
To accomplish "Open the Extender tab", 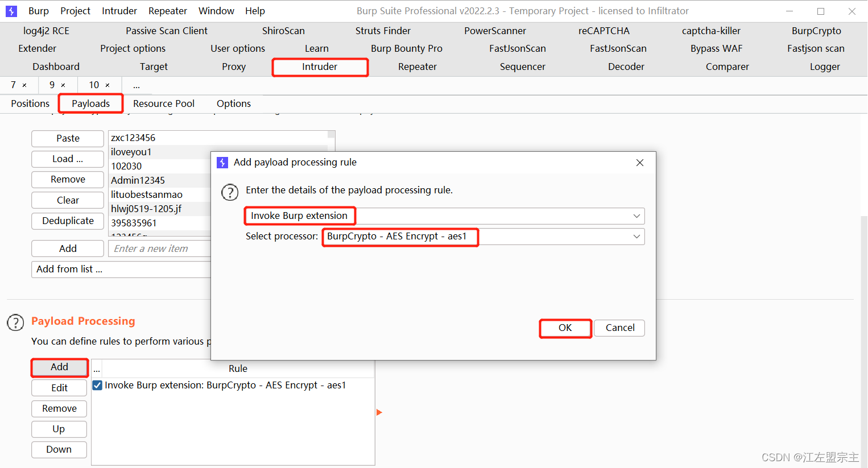I will [38, 48].
